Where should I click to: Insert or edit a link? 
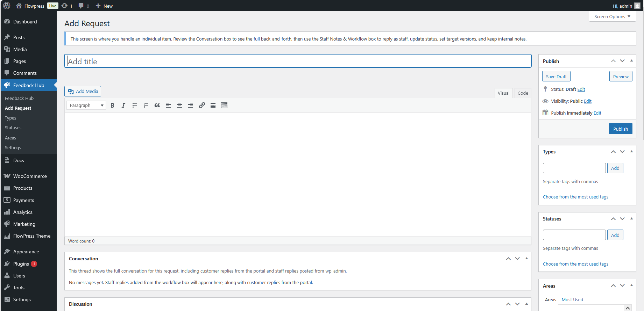pos(202,105)
